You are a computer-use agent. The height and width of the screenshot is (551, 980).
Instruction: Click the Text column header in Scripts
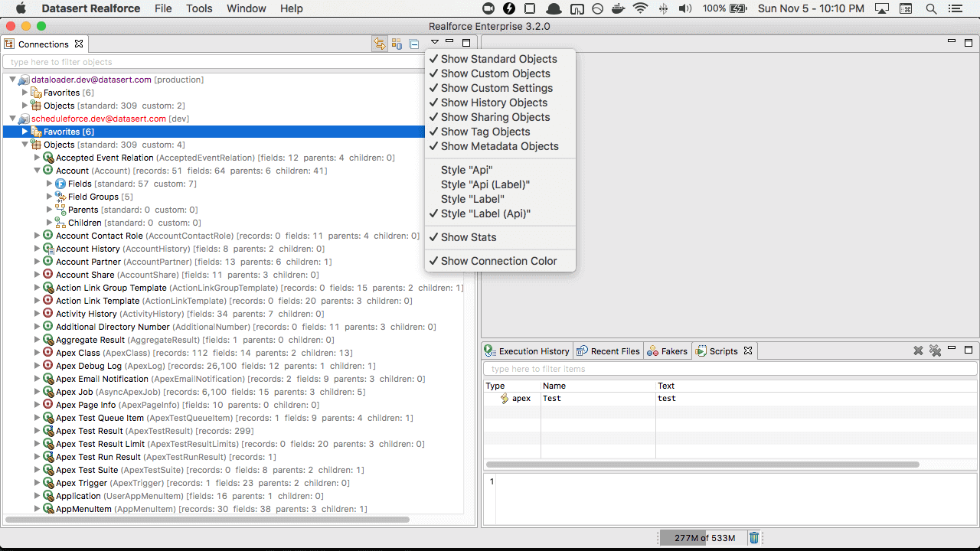tap(817, 386)
